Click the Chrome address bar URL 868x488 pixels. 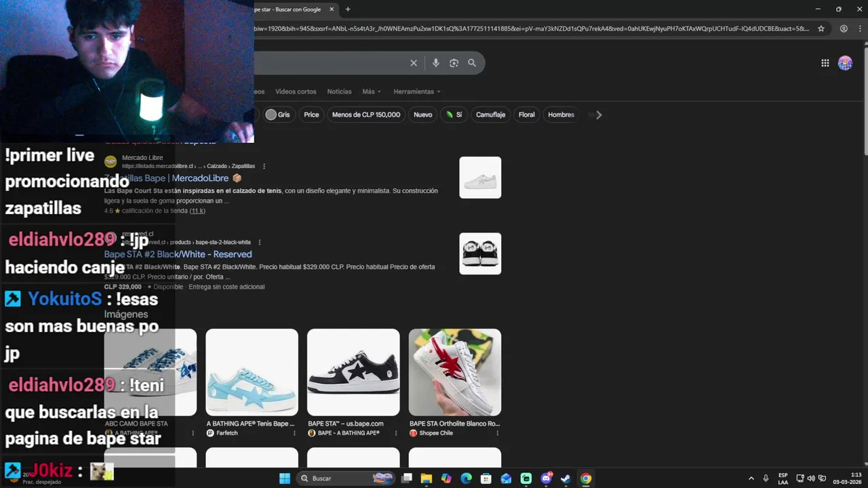click(x=531, y=28)
